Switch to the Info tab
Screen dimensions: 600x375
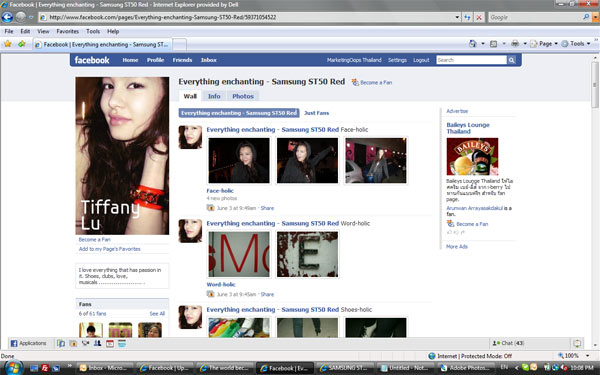(214, 96)
